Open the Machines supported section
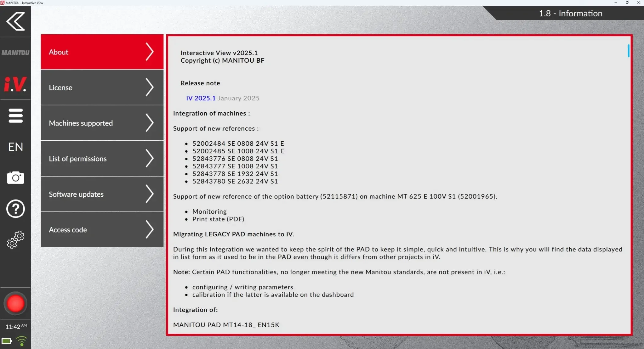The width and height of the screenshot is (644, 349). point(102,123)
